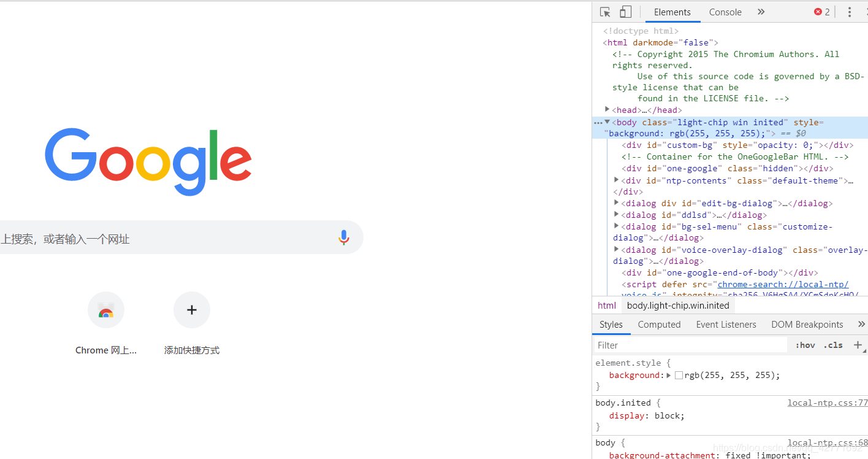
Task: Expand the bg-sel-menu dialog node
Action: click(617, 226)
